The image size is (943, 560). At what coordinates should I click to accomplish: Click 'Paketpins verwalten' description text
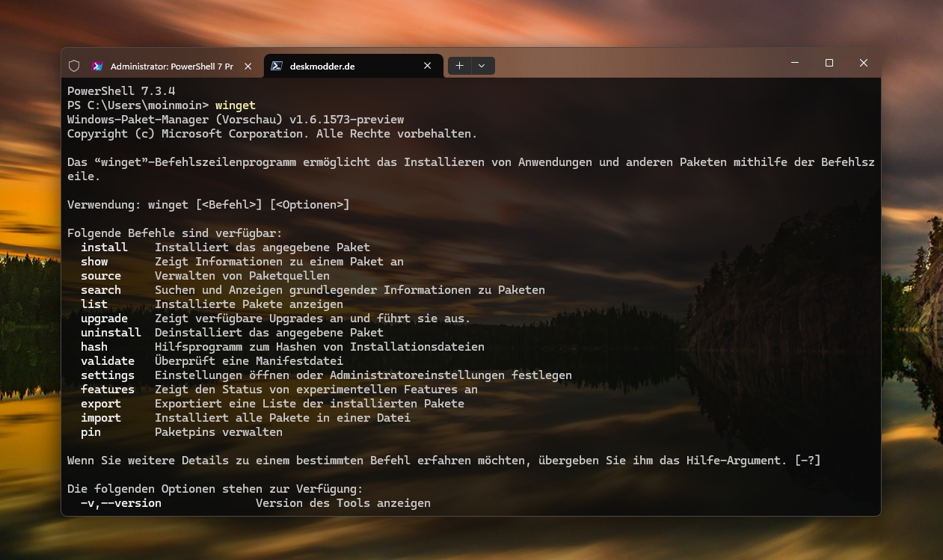click(x=218, y=432)
